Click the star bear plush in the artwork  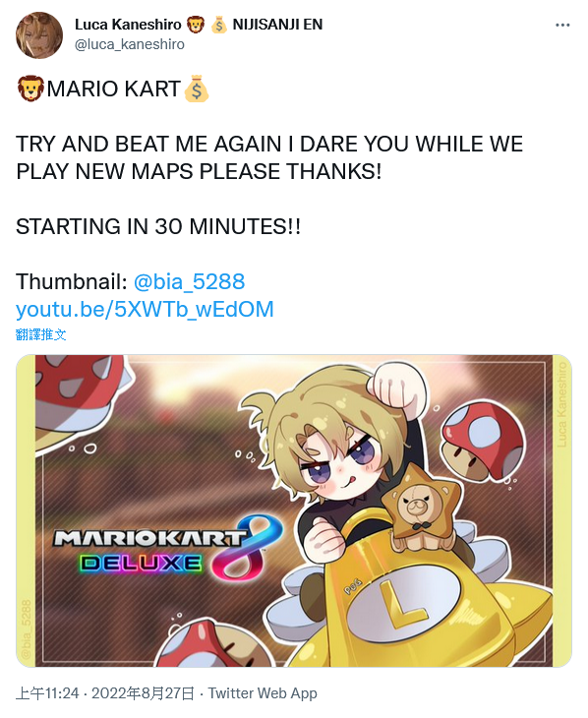tap(418, 508)
